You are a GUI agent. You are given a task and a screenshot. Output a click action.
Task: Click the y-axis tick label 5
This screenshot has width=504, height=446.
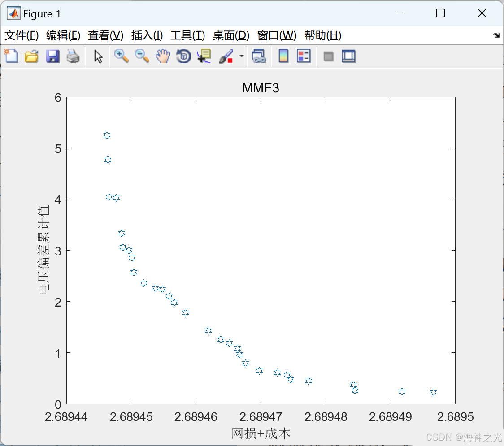coord(58,149)
